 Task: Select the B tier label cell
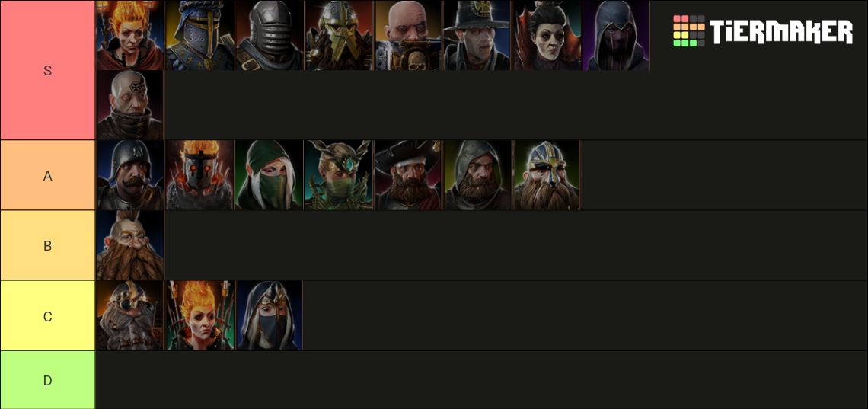point(48,245)
